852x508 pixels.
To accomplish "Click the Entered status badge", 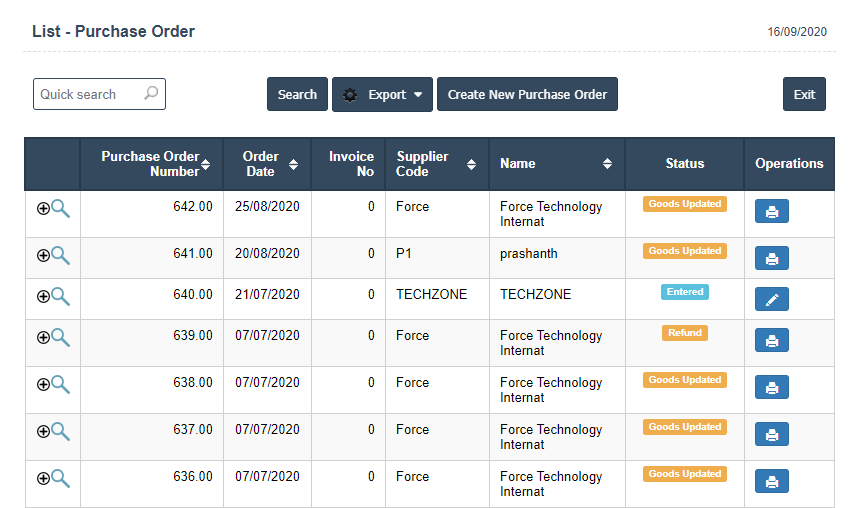I will tap(685, 292).
